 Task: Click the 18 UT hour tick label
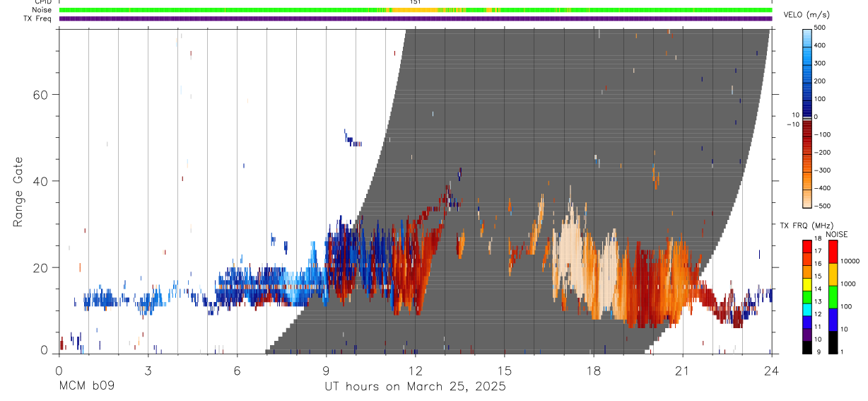point(593,371)
